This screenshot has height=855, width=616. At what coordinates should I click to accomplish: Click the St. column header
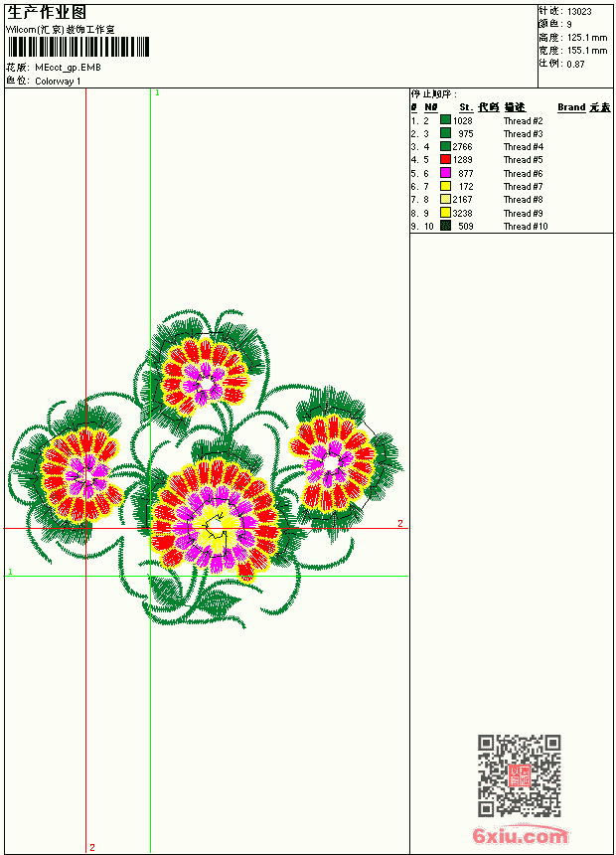pyautogui.click(x=466, y=107)
